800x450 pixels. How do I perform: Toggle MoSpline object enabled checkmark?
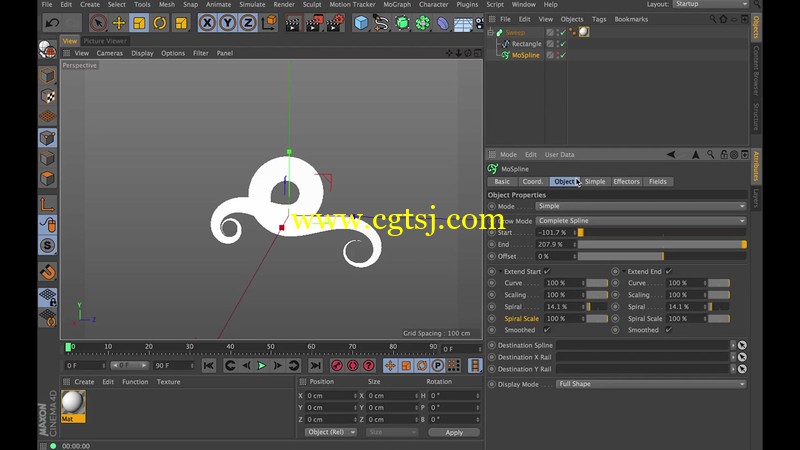[x=563, y=55]
